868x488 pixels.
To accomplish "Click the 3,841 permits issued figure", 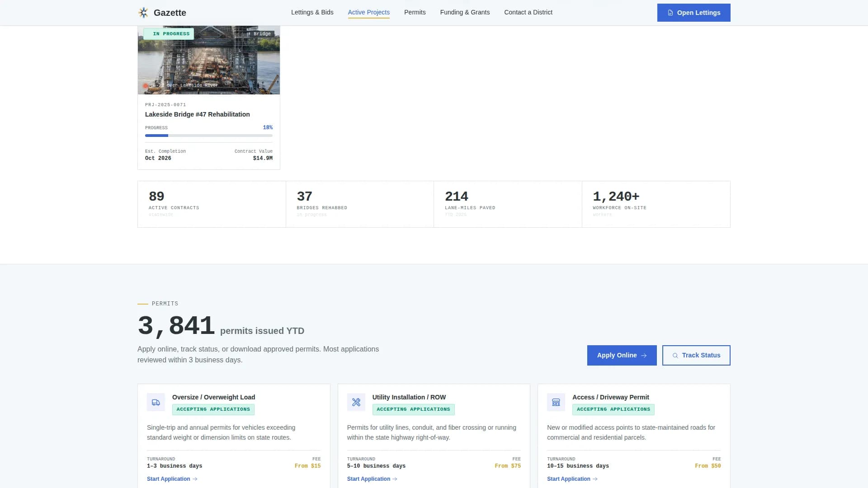I will [x=176, y=326].
